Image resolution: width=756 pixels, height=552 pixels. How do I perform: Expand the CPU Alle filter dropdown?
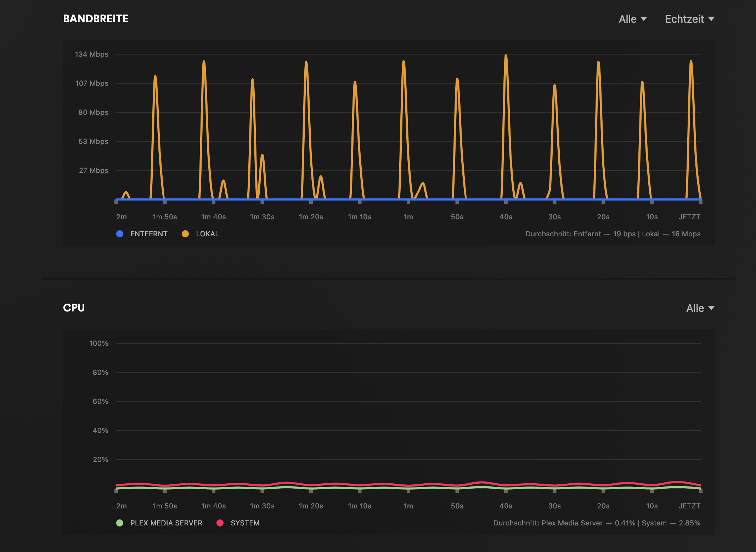[700, 308]
